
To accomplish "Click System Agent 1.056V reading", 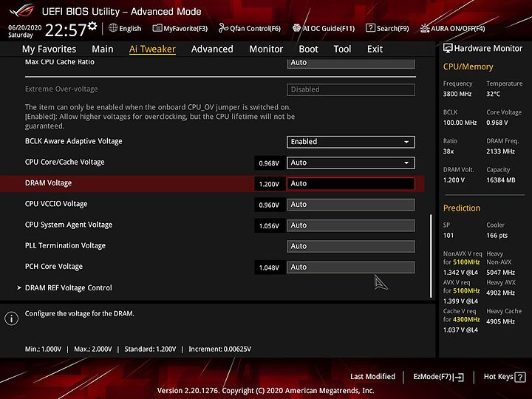I will (x=269, y=226).
